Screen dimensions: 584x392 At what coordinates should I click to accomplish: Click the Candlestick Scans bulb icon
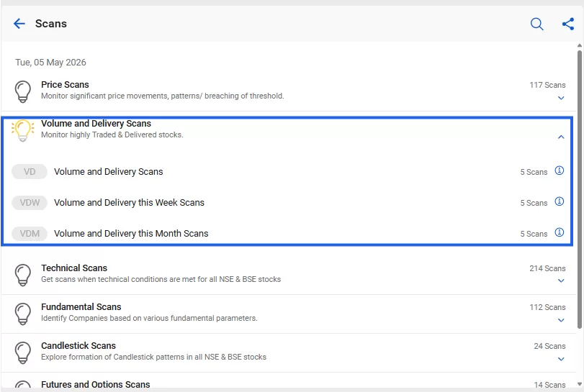tap(23, 352)
